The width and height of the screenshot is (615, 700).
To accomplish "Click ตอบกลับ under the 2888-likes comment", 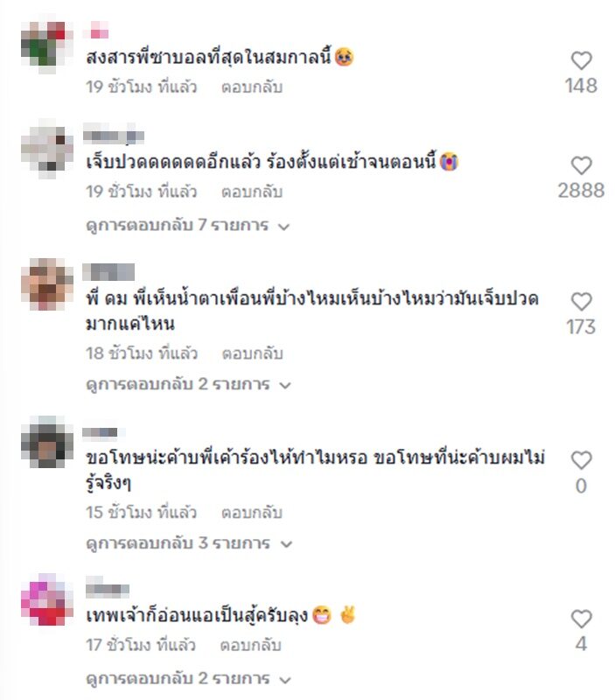I will [x=252, y=192].
